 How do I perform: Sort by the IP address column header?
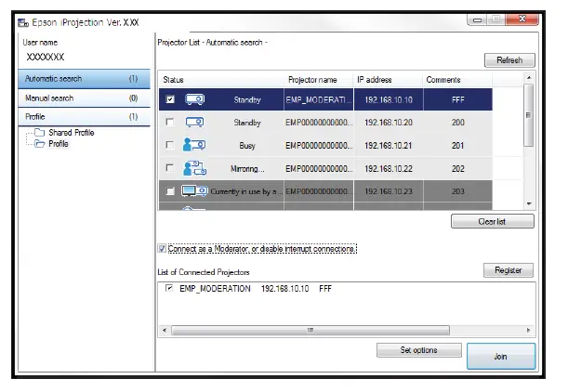388,80
